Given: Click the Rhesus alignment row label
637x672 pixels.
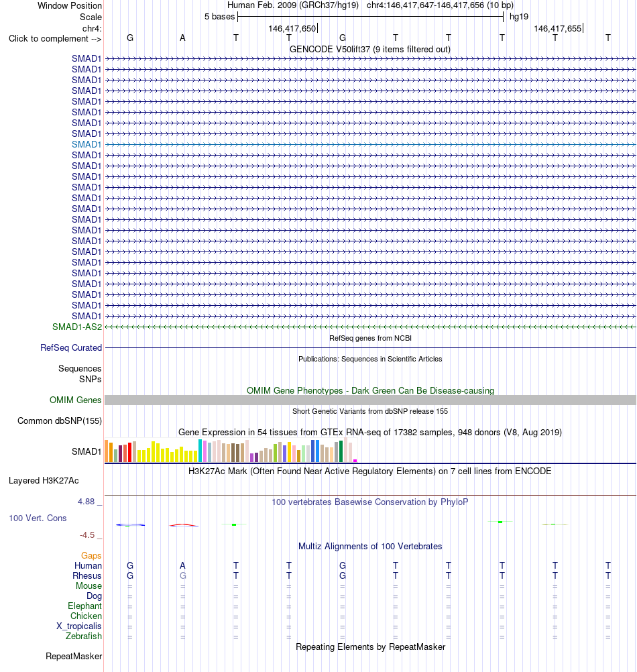Looking at the screenshot, I should 87,576.
